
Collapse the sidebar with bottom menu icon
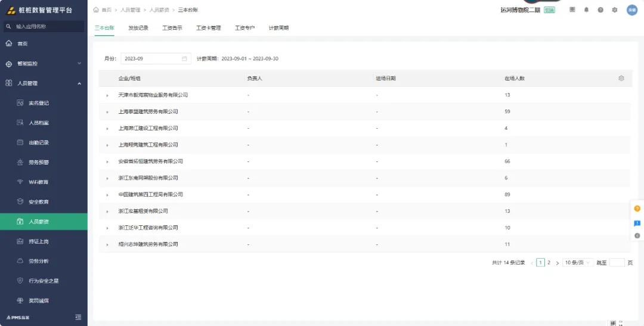point(79,317)
